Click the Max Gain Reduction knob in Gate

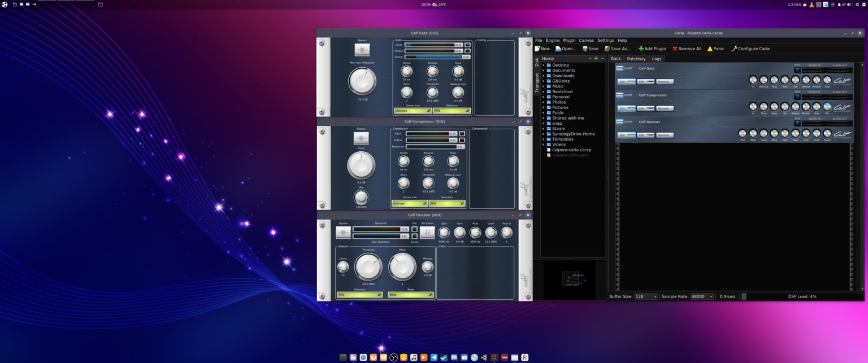click(362, 81)
